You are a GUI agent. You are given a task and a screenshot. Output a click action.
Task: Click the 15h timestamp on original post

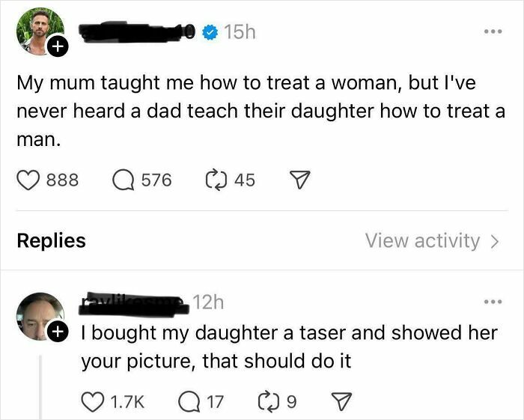pos(240,32)
